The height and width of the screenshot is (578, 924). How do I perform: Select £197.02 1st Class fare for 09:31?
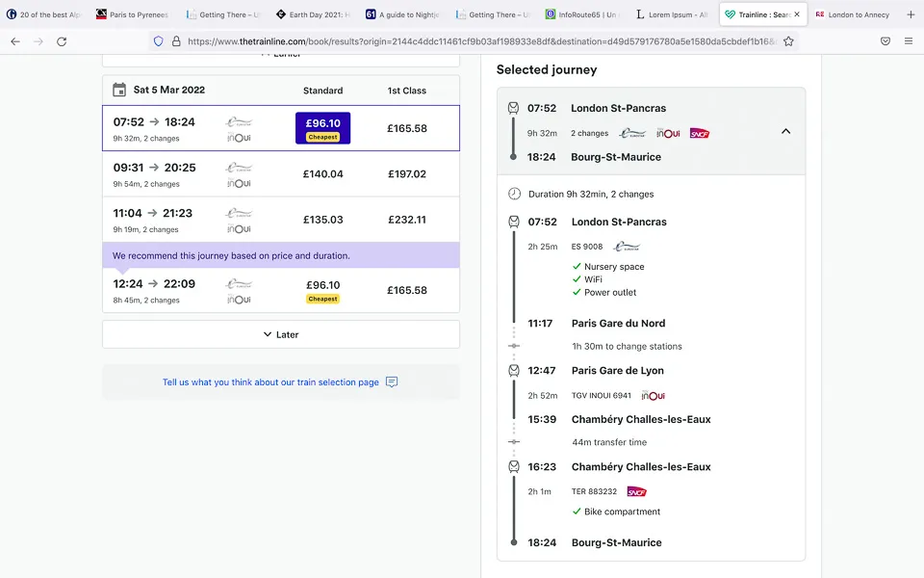(x=406, y=174)
